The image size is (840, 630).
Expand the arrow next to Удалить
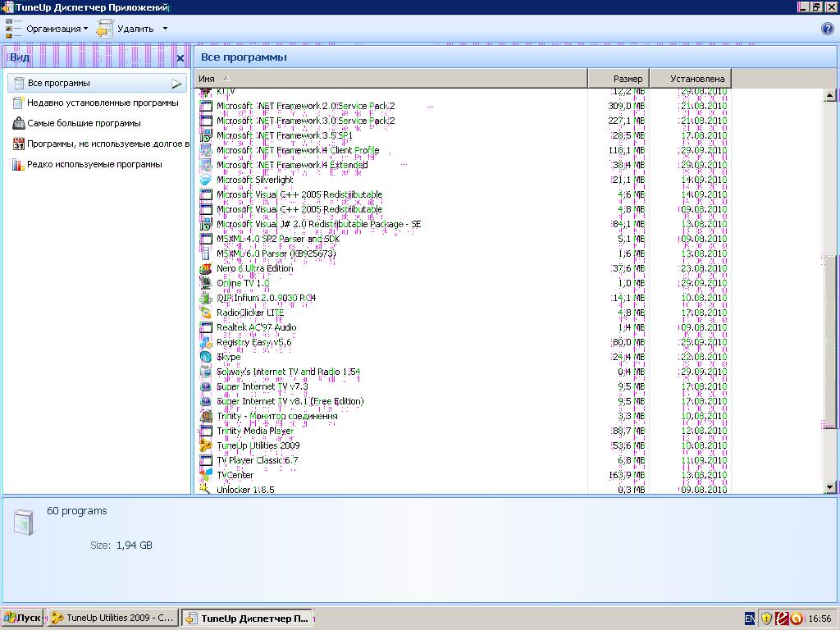pos(164,29)
